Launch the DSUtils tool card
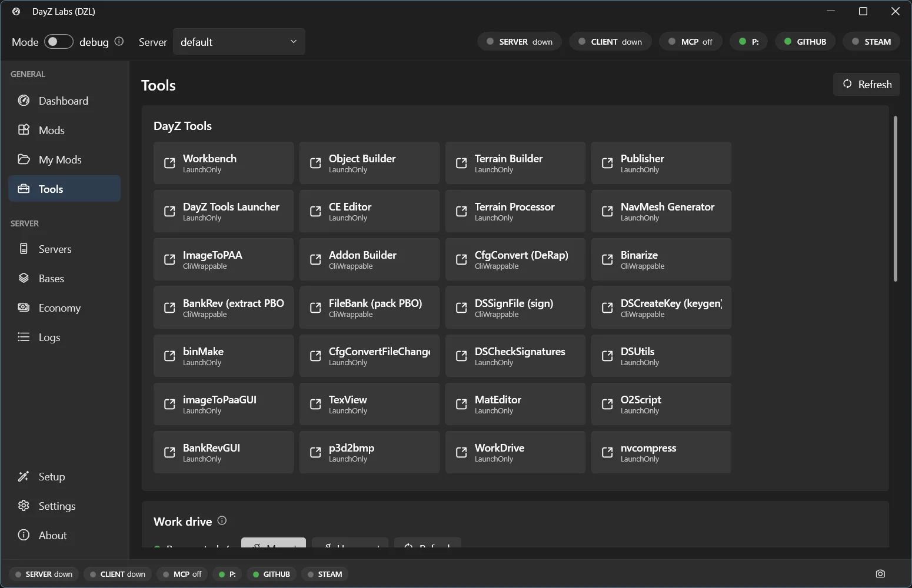Viewport: 912px width, 588px height. pos(661,356)
